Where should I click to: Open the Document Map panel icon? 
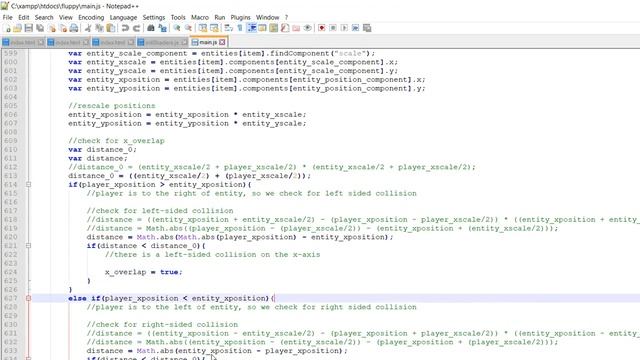pos(274,28)
